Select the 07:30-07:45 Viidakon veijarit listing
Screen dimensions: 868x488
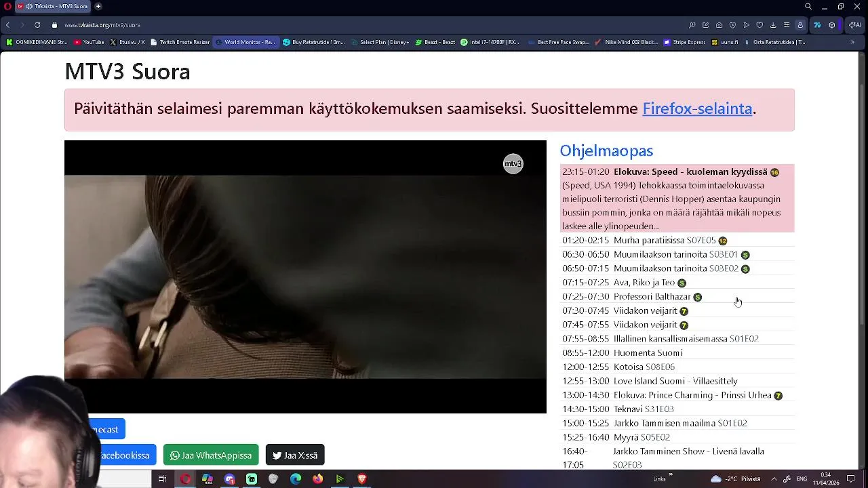click(677, 310)
